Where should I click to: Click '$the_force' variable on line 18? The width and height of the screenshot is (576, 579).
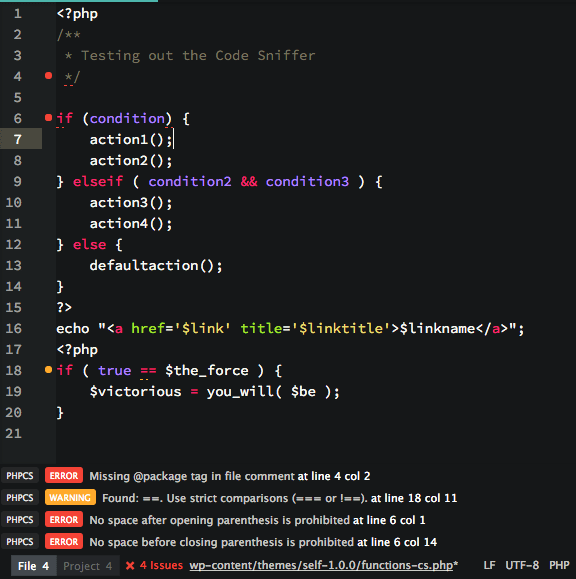[207, 370]
